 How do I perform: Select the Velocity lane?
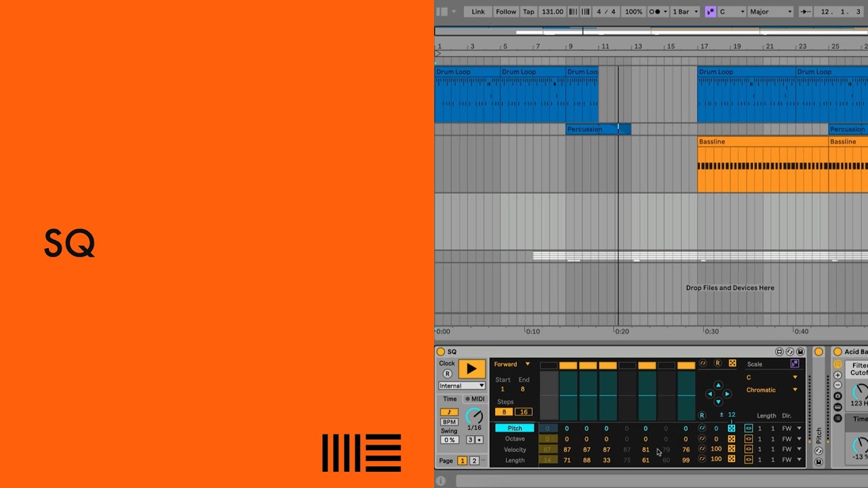(515, 449)
